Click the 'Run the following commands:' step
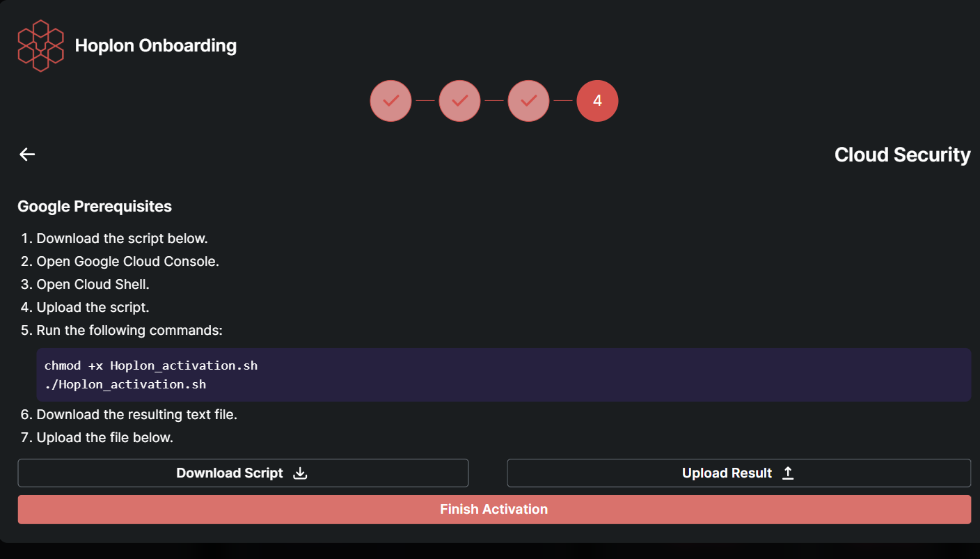 [x=129, y=330]
